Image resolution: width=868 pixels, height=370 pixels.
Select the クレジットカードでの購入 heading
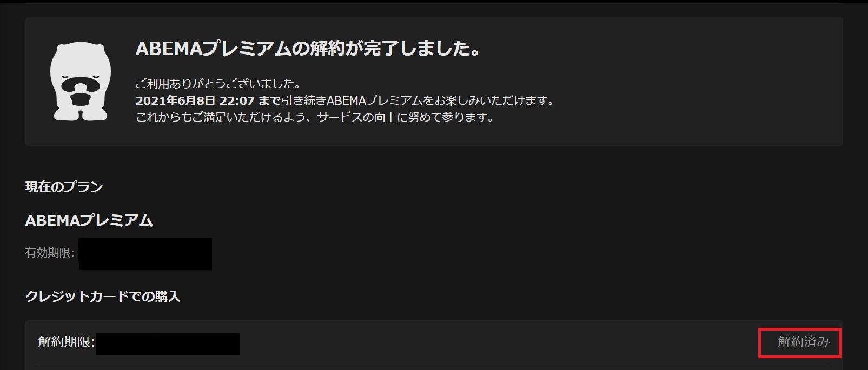coord(103,297)
